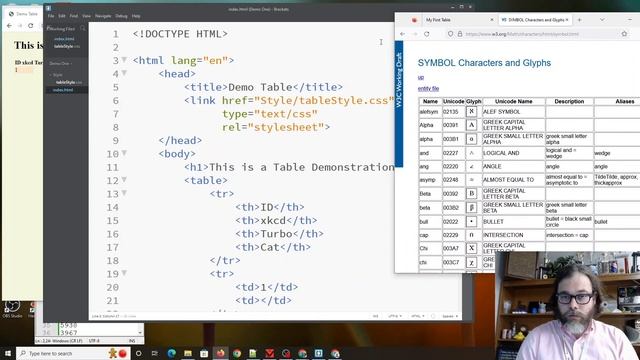This screenshot has height=360, width=640.
Task: Open the Find menu in Brackets
Action: (73, 16)
